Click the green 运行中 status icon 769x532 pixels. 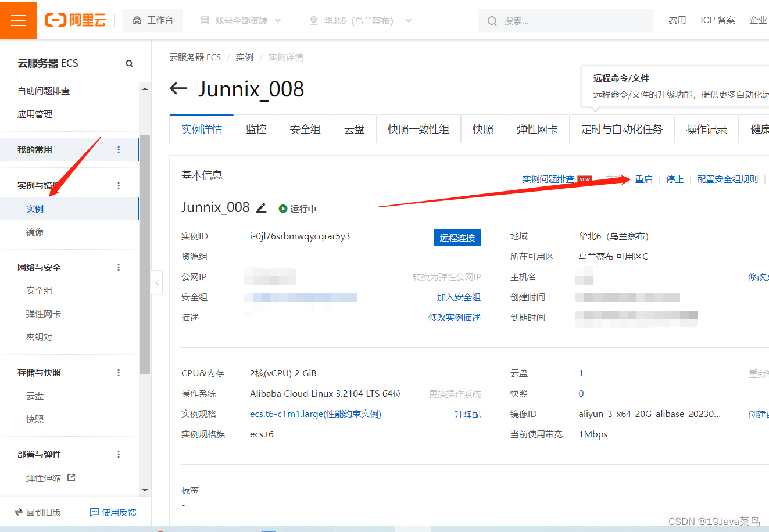(x=283, y=209)
